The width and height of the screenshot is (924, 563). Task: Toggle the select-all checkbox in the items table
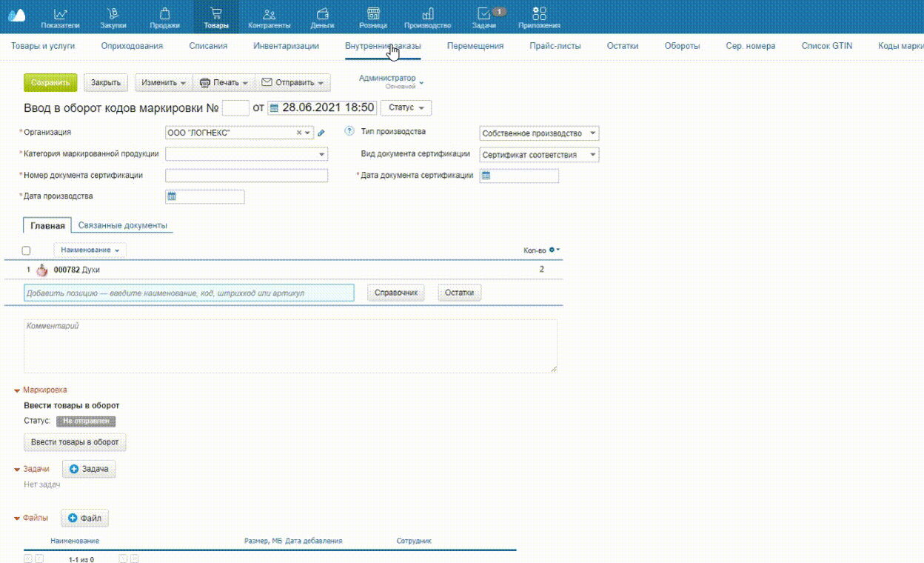(x=27, y=251)
